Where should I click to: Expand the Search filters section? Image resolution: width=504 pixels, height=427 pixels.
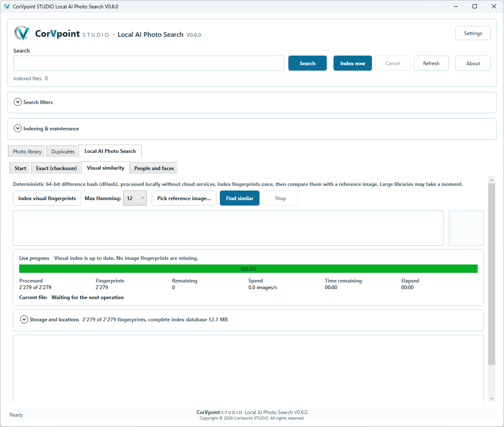18,102
